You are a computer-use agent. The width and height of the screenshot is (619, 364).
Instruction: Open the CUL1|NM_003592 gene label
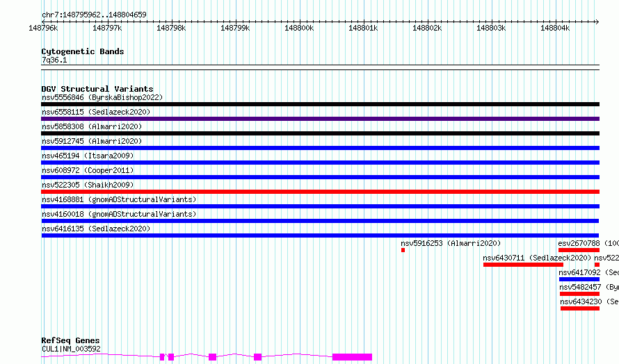click(x=71, y=349)
